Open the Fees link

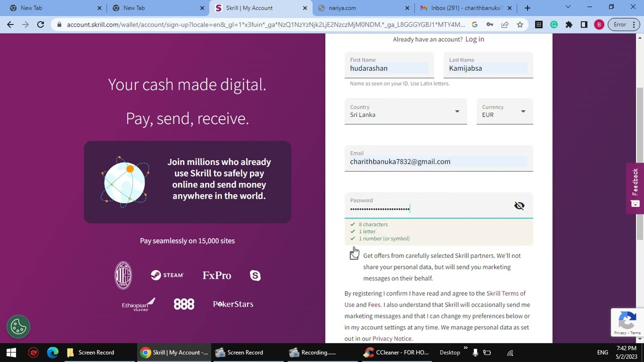click(x=374, y=305)
